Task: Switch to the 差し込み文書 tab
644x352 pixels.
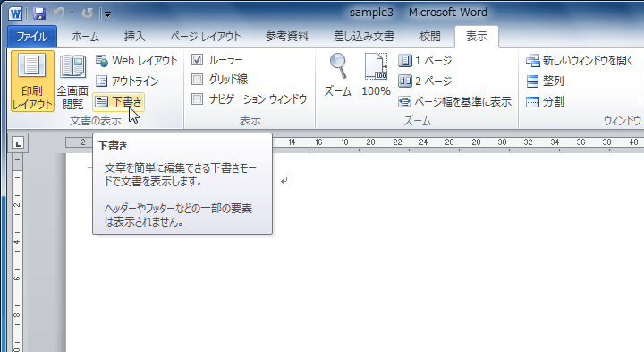Action: tap(364, 37)
